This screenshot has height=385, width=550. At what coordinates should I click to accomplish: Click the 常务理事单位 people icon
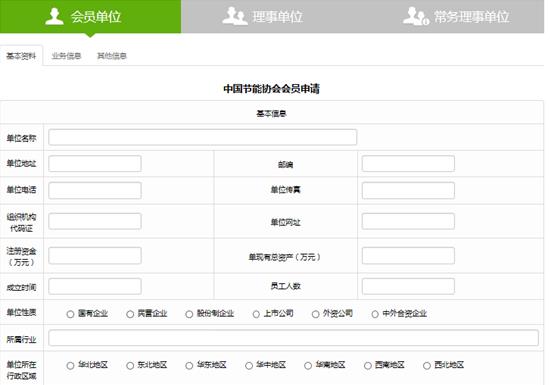[416, 16]
